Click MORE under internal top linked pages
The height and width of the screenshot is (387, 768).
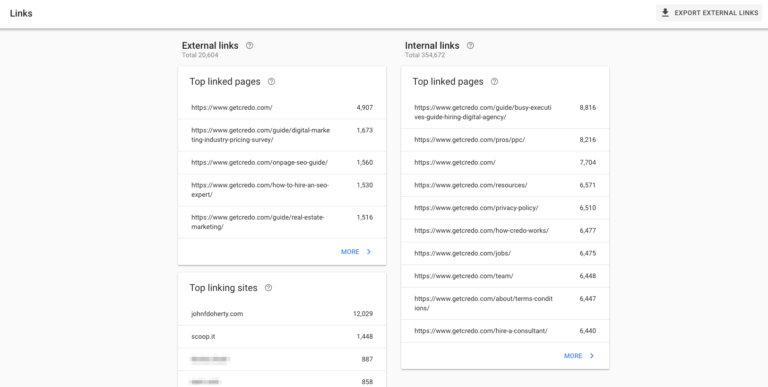573,356
